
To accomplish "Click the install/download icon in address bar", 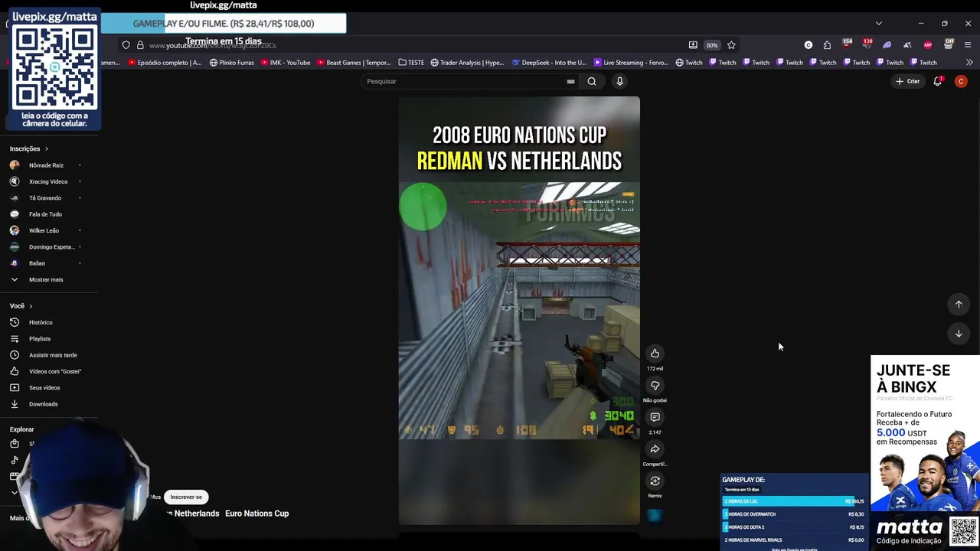I will click(x=693, y=45).
